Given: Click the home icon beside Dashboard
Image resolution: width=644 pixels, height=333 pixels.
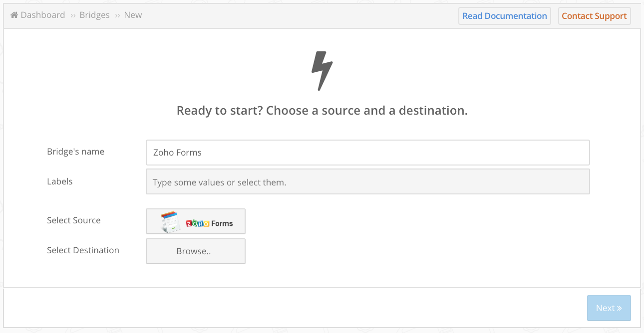Looking at the screenshot, I should pyautogui.click(x=14, y=15).
